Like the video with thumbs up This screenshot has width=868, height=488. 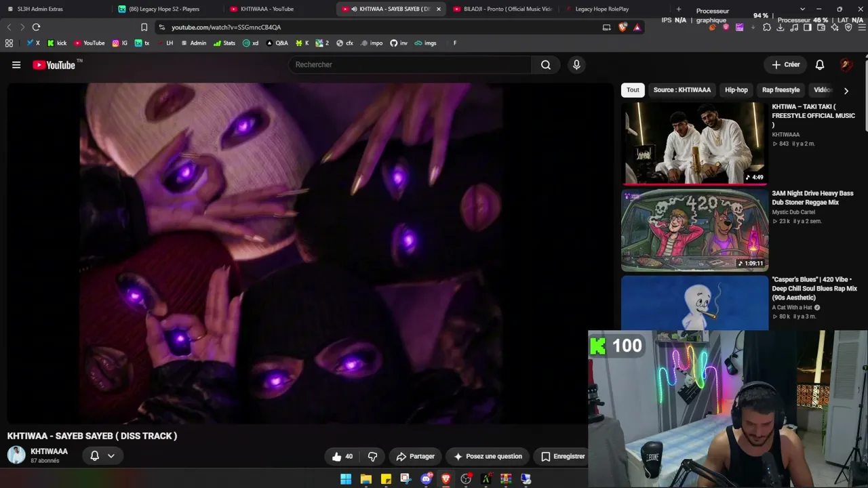342,457
